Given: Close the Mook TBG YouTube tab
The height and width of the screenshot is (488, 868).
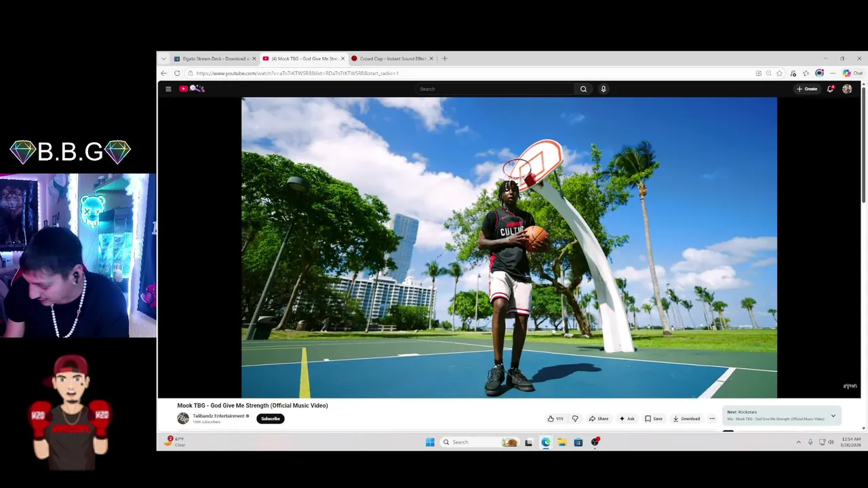Looking at the screenshot, I should point(343,58).
